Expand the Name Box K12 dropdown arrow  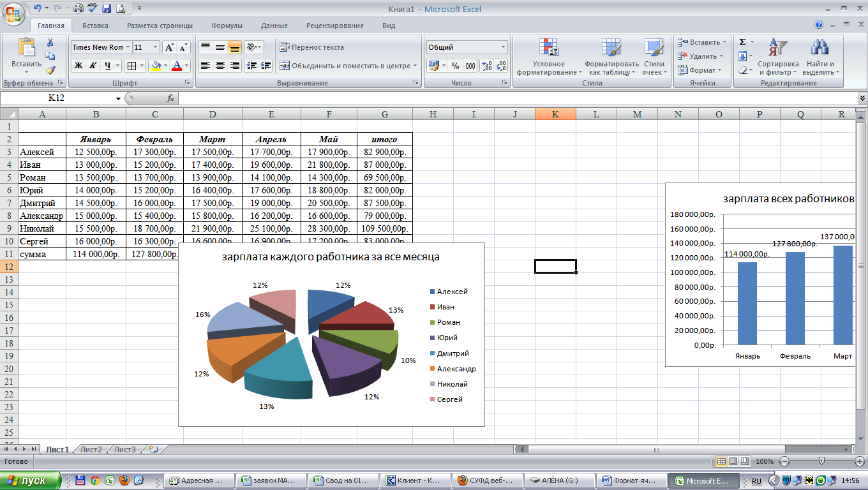pyautogui.click(x=118, y=98)
